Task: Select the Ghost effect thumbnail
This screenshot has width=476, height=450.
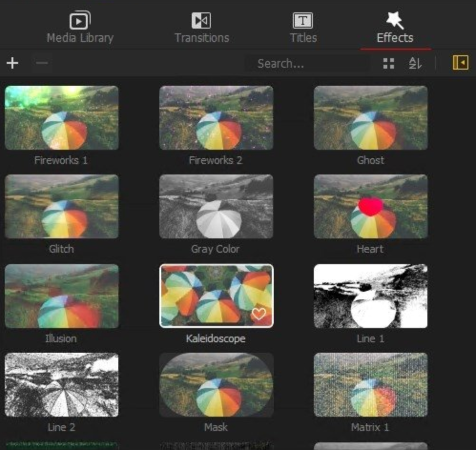Action: click(371, 118)
